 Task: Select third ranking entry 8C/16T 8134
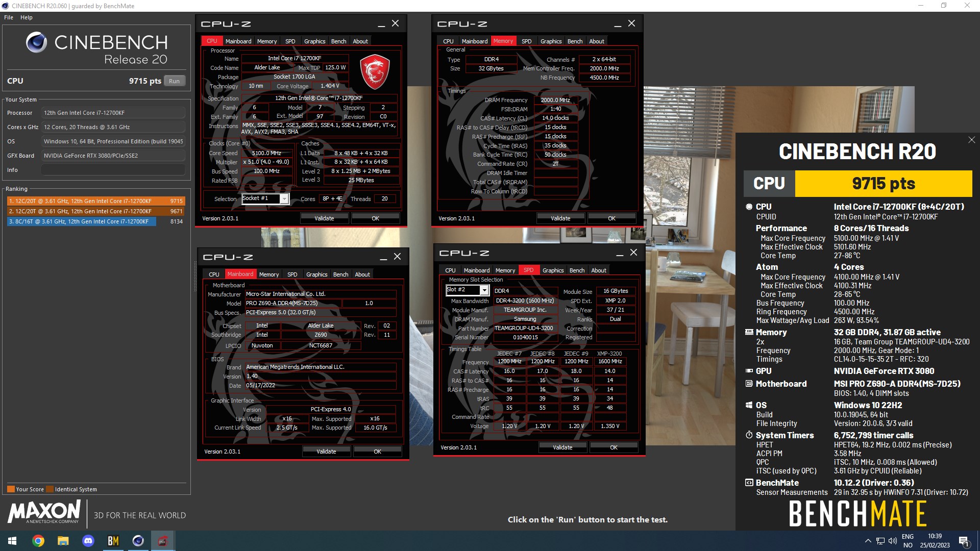pos(96,221)
